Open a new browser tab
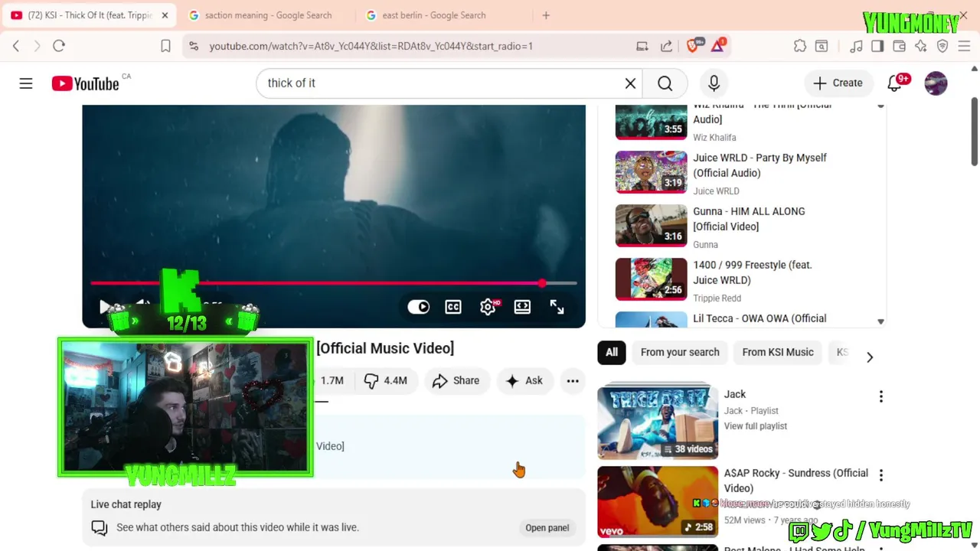 pyautogui.click(x=546, y=15)
